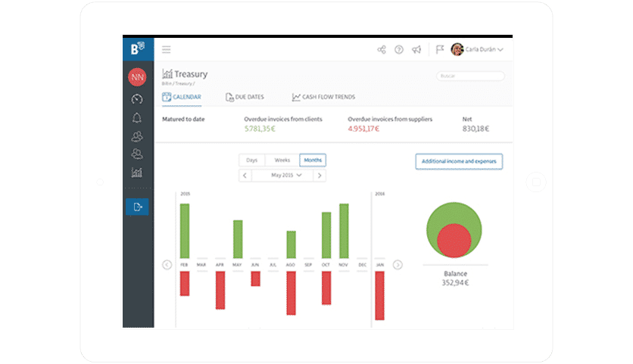Image resolution: width=633 pixels, height=364 pixels.
Task: Click the highlighted export icon in sidebar
Action: coord(137,207)
